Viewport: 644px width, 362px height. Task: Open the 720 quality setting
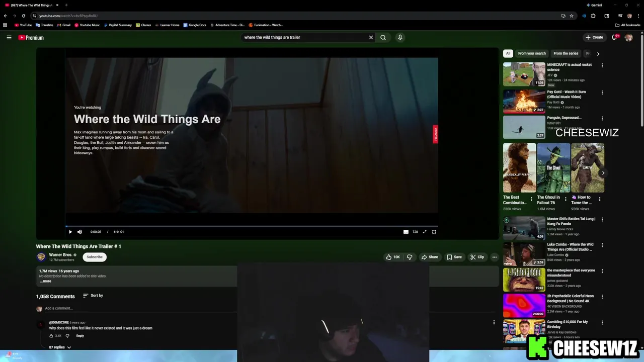pos(415,232)
